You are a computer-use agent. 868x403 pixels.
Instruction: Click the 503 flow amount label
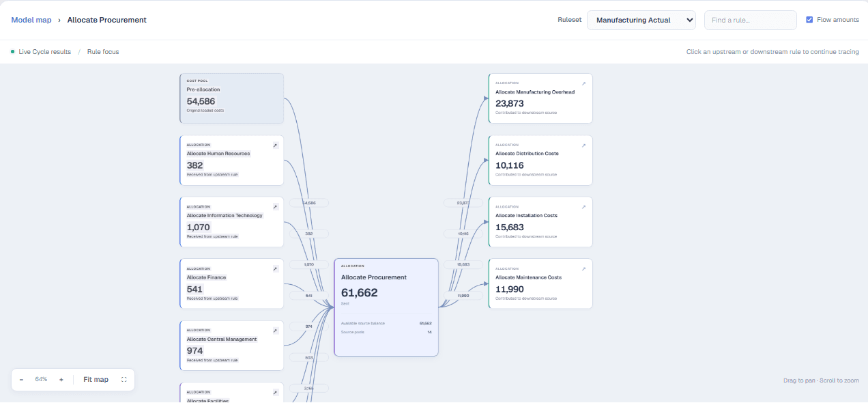(x=309, y=357)
